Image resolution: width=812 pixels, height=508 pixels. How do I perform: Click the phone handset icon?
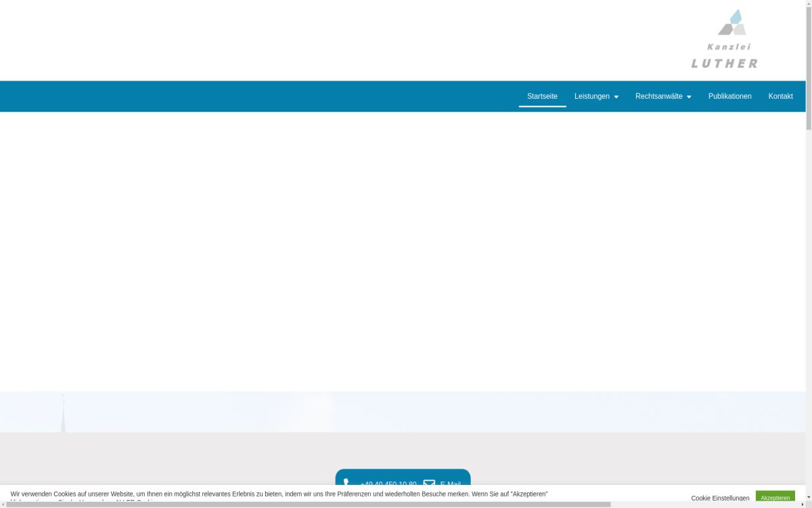click(x=346, y=484)
